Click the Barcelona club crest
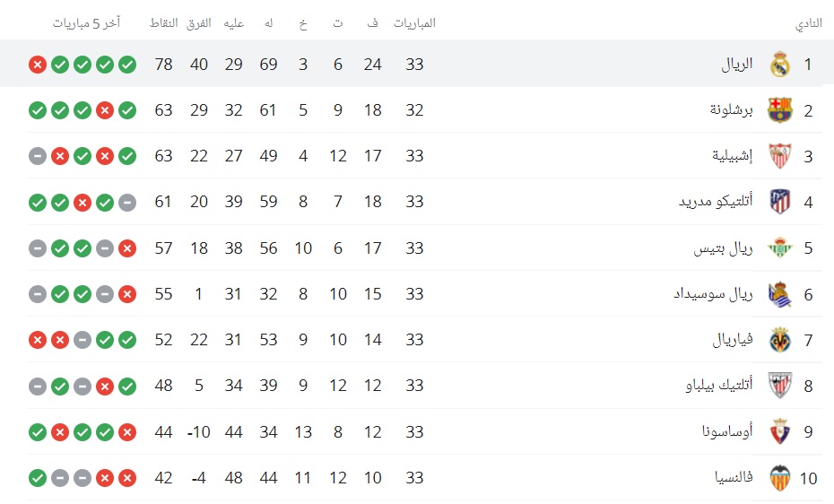Viewport: 834px width, 504px height. pos(780,110)
